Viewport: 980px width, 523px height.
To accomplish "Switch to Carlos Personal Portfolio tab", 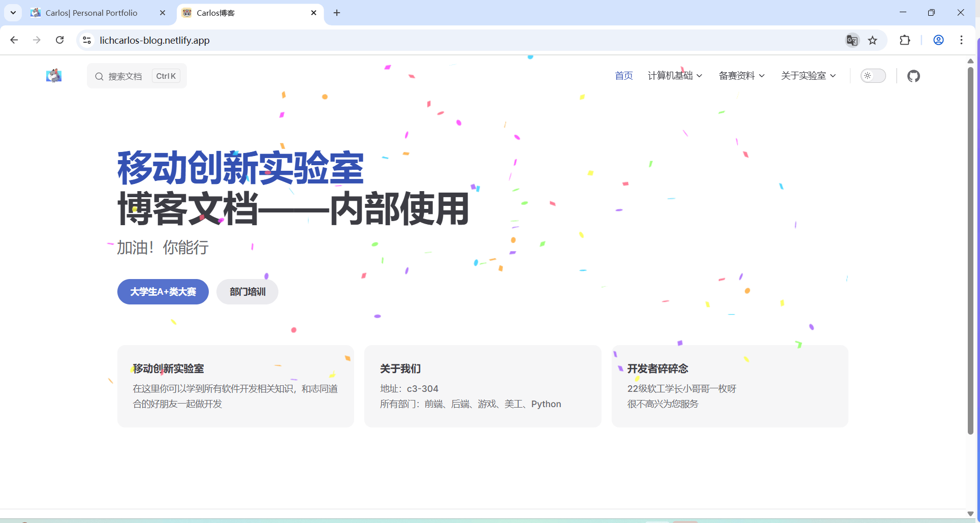I will tap(91, 13).
